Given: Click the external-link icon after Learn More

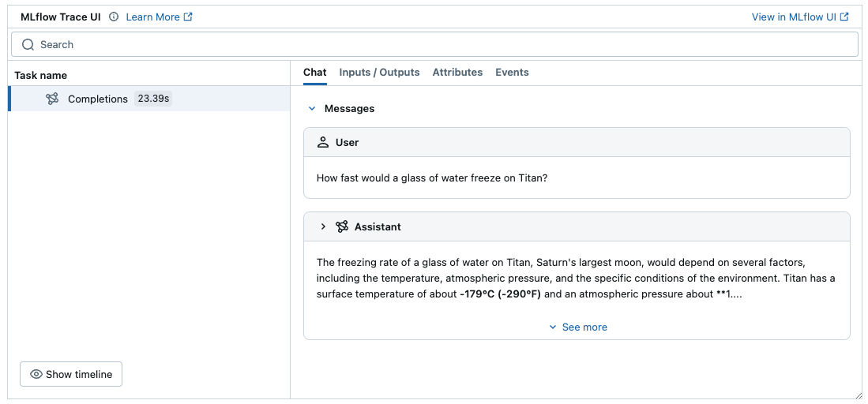Looking at the screenshot, I should pos(188,17).
